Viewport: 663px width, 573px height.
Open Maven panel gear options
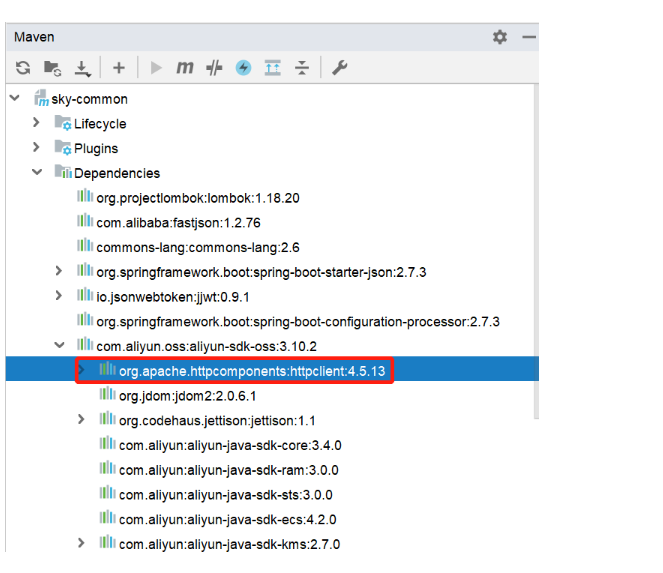pyautogui.click(x=500, y=37)
